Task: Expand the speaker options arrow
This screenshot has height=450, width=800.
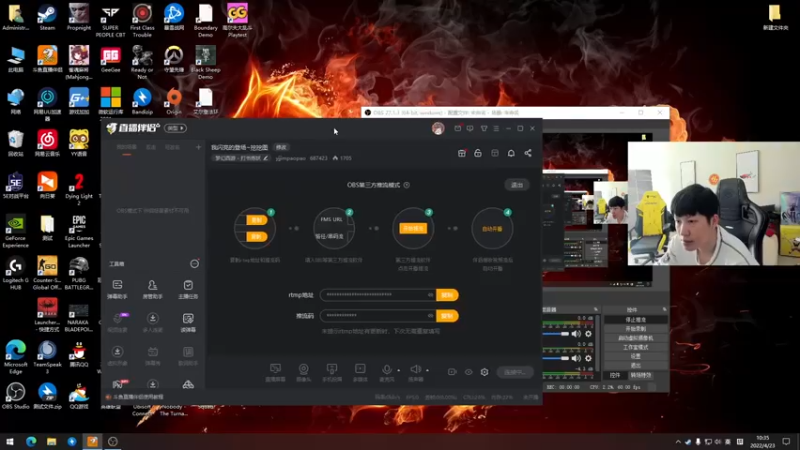Action: 428,370
